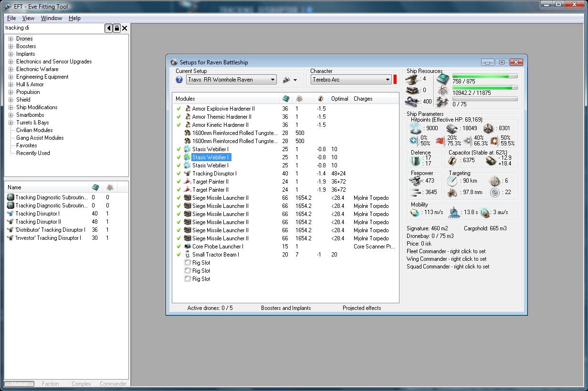
Task: Expand the Turrets & Bays category
Action: click(11, 123)
